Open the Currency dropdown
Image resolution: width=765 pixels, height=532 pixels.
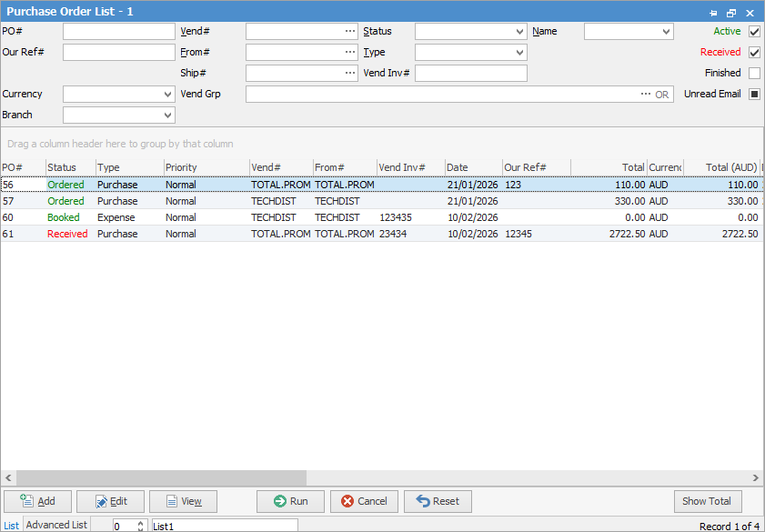click(x=167, y=95)
